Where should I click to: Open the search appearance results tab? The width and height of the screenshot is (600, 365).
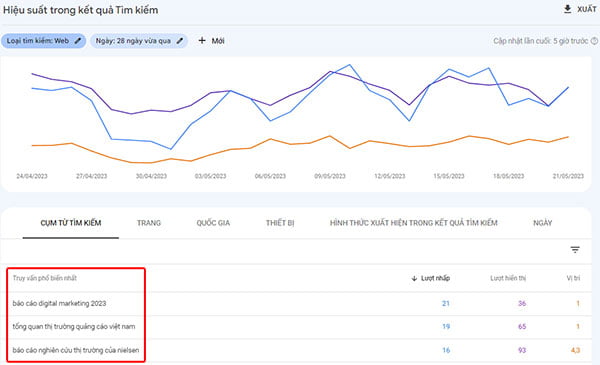click(414, 223)
